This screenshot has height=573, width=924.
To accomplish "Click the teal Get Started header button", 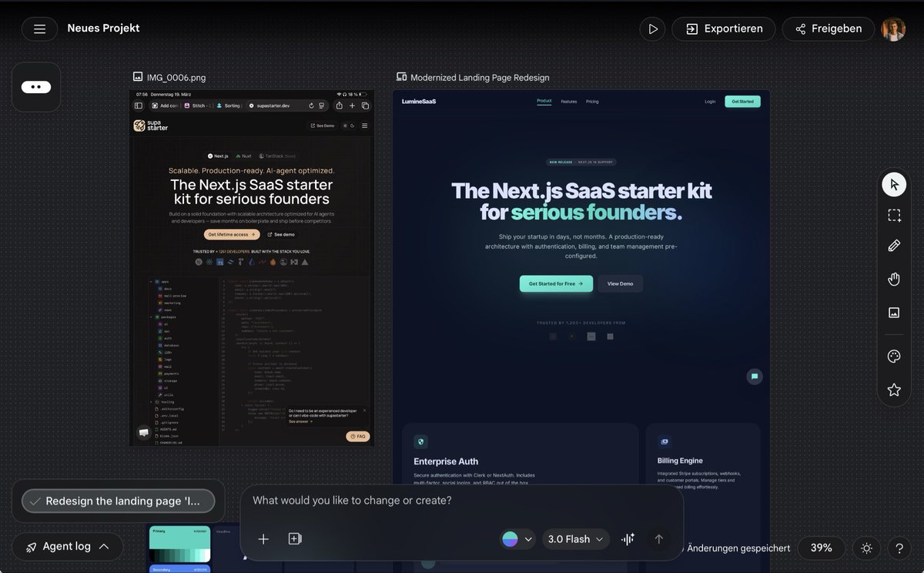I will coord(742,102).
